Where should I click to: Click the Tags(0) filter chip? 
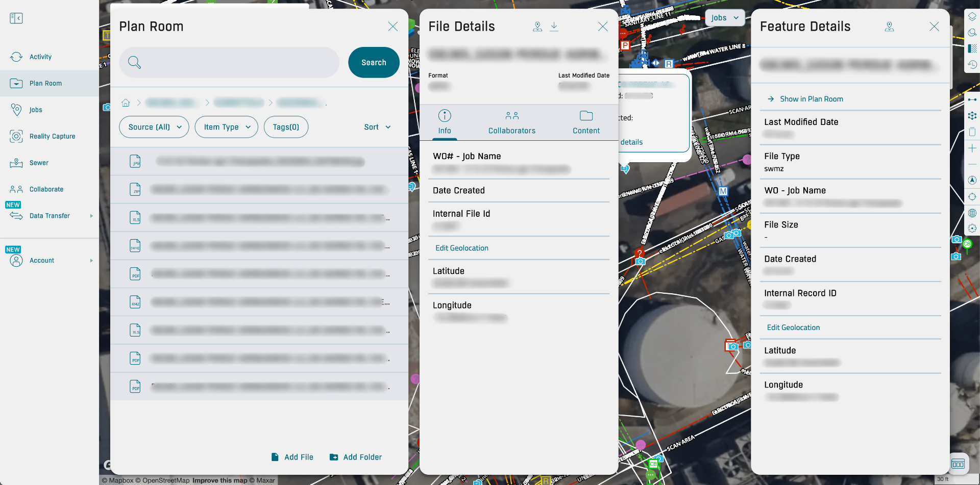286,127
